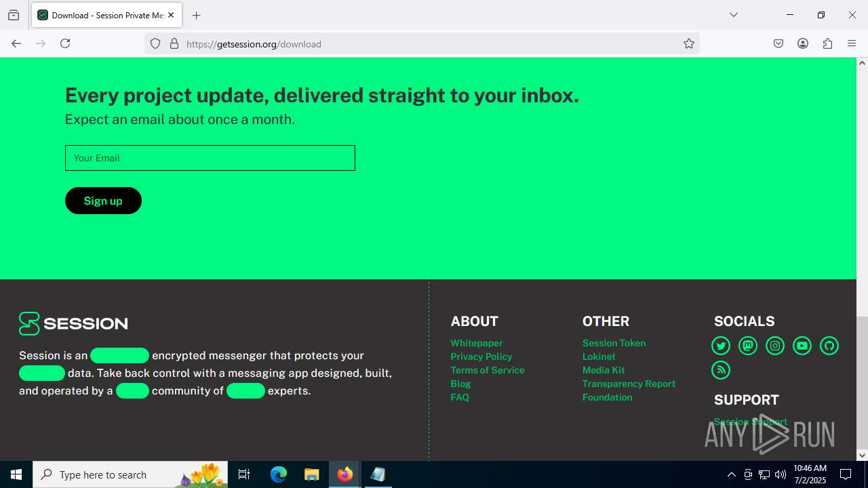This screenshot has width=868, height=488.
Task: Open the RSS feed icon
Action: click(x=721, y=370)
